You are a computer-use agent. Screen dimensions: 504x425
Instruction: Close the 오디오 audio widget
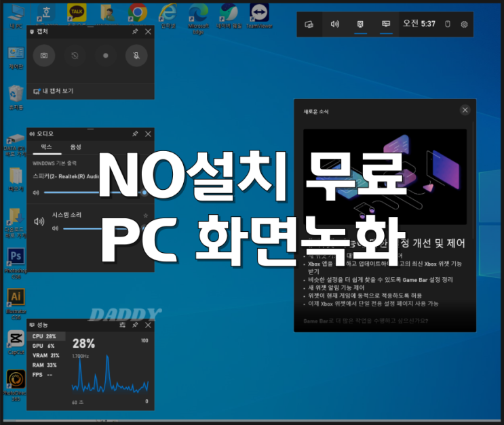(x=148, y=134)
